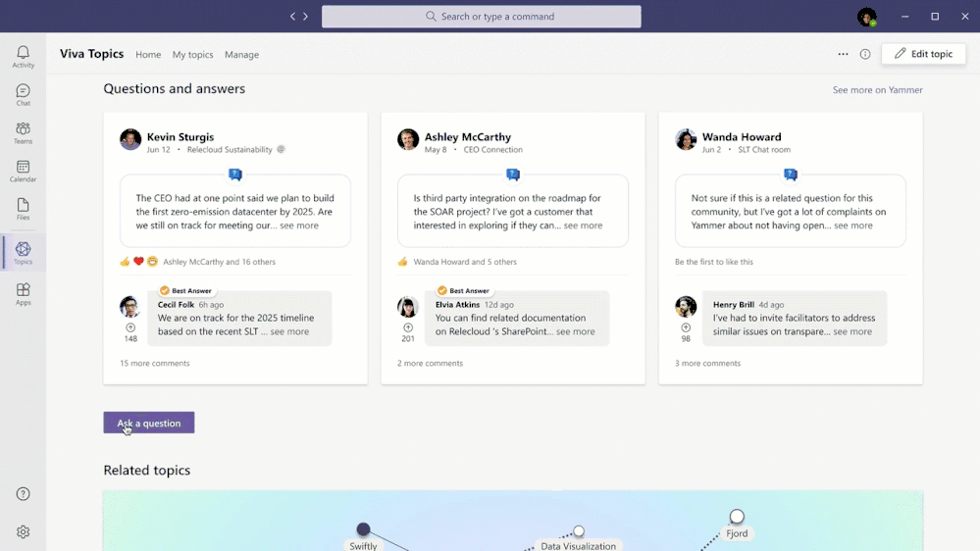980x551 pixels.
Task: Open the Activity feed in the sidebar
Action: (23, 56)
